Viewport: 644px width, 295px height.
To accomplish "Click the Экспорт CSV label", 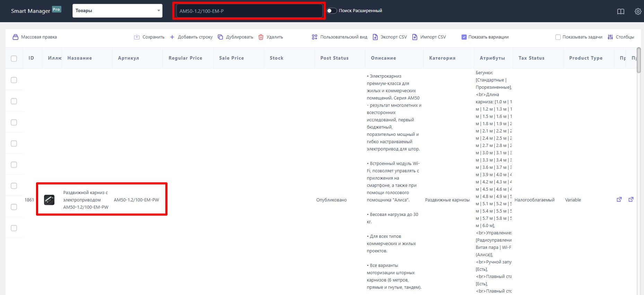I will pyautogui.click(x=394, y=37).
